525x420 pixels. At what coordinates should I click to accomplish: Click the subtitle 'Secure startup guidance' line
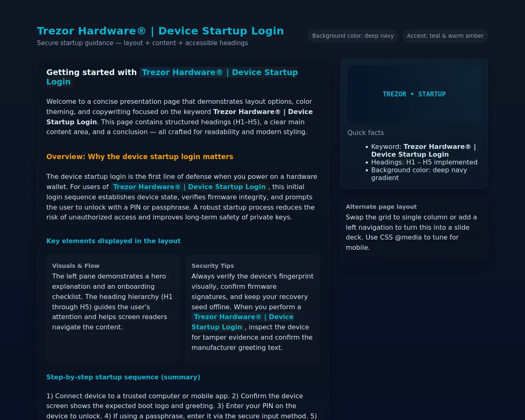coord(142,43)
